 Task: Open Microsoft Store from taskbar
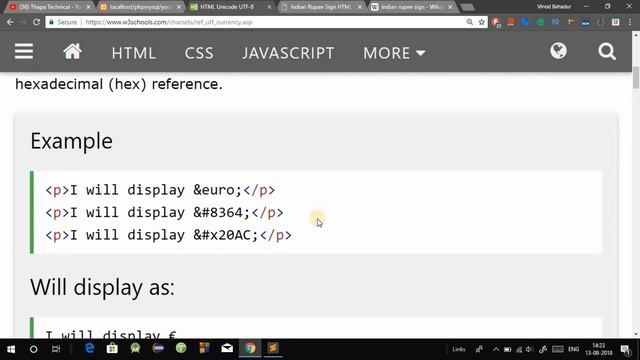(112, 348)
